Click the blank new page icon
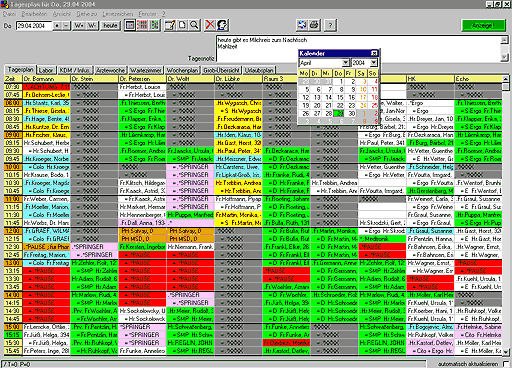Image resolution: width=512 pixels, height=368 pixels. [182, 25]
